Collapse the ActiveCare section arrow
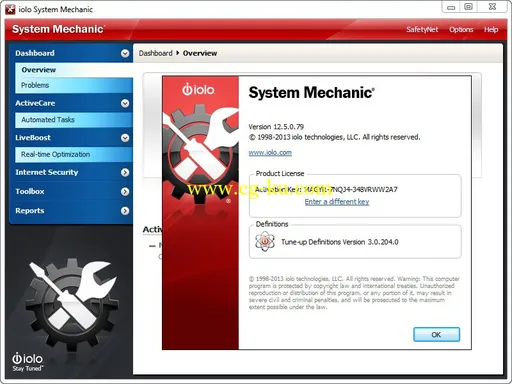This screenshot has height=384, width=512. 125,103
